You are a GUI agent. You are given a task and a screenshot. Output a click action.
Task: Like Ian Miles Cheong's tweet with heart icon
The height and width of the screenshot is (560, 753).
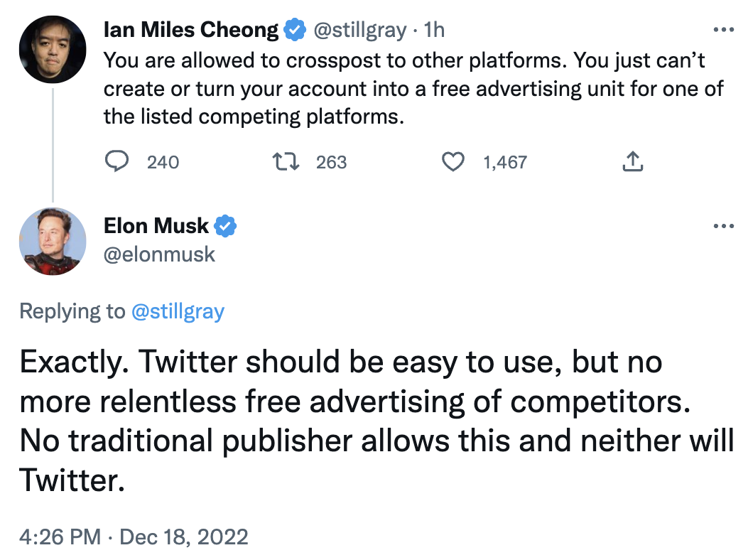pyautogui.click(x=453, y=162)
